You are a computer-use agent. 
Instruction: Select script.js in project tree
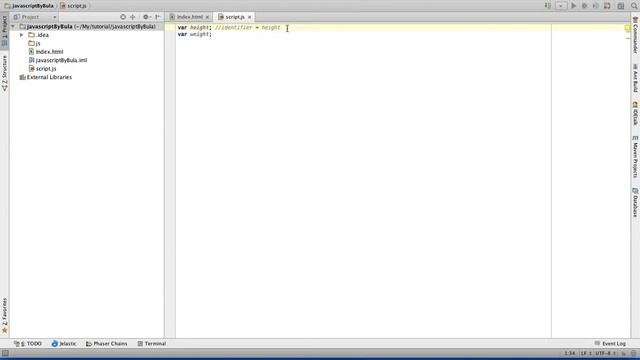tap(42, 69)
